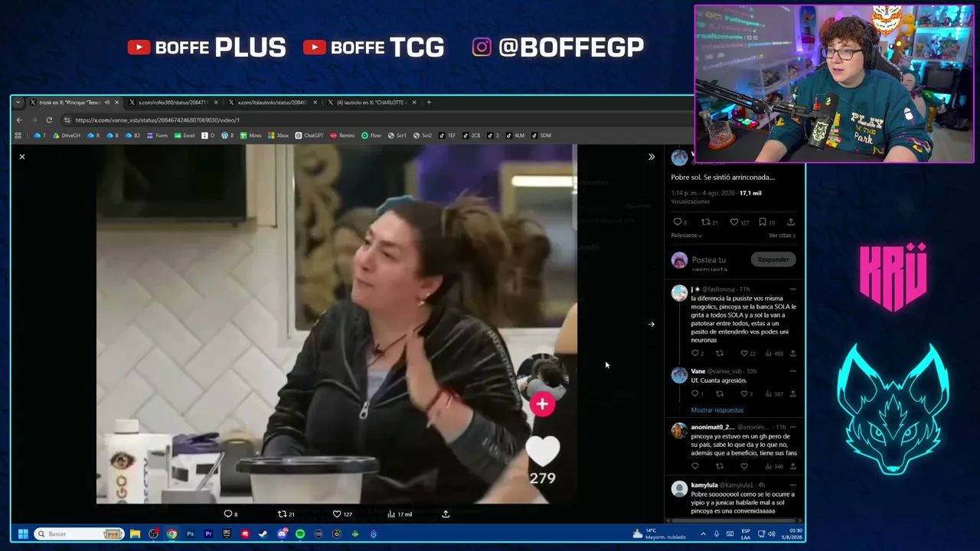The width and height of the screenshot is (980, 551).
Task: Repost using icon below the video
Action: [x=283, y=514]
